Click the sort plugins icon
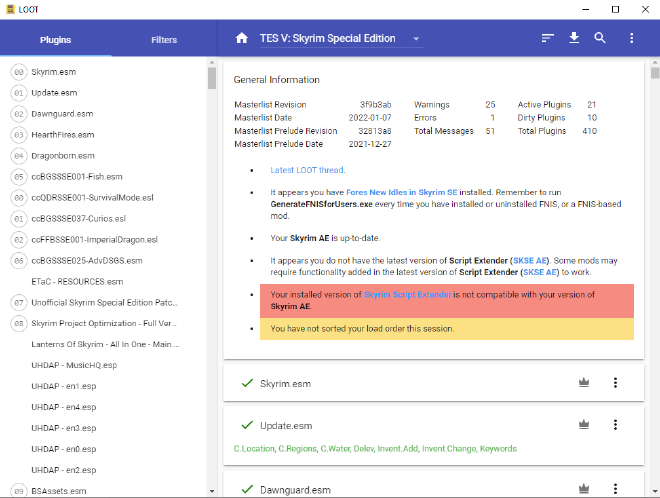Viewport: 660px width, 498px height. [x=547, y=39]
